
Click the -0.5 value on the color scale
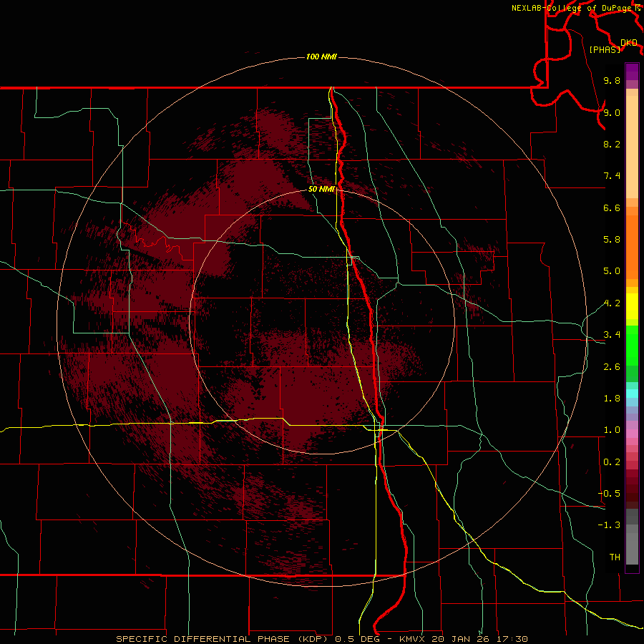pyautogui.click(x=609, y=494)
